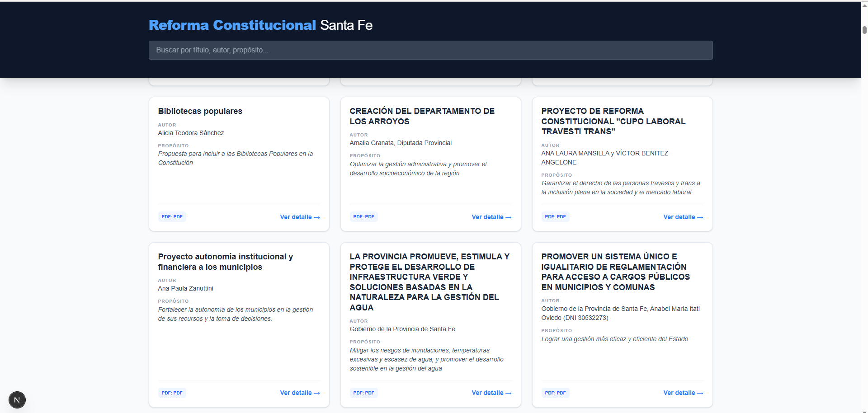The width and height of the screenshot is (868, 413).
Task: Click the author Amalia Granata, Diputada Provincial
Action: click(x=401, y=143)
